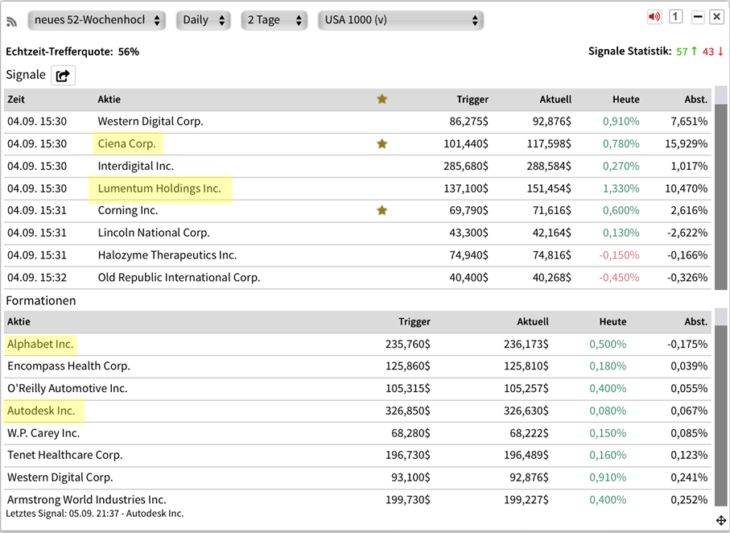Image resolution: width=730 pixels, height=533 pixels.
Task: Click the Signale table scrollbar
Action: click(x=721, y=188)
